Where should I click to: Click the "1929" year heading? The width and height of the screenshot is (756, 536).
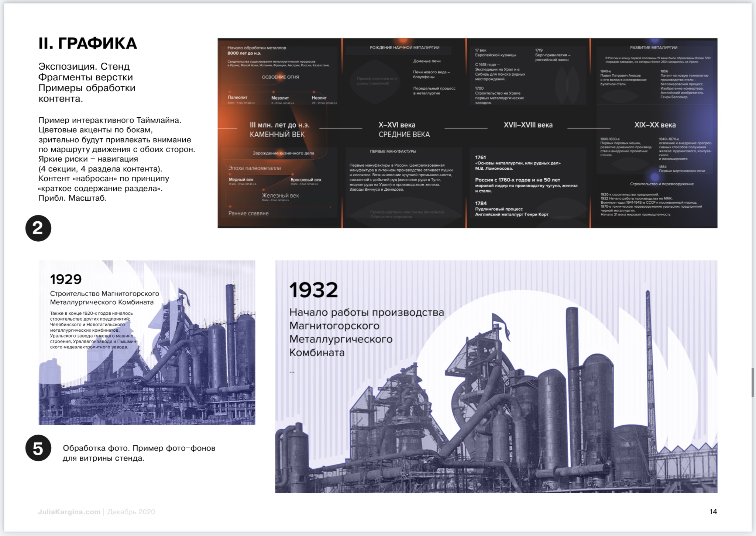coord(66,279)
